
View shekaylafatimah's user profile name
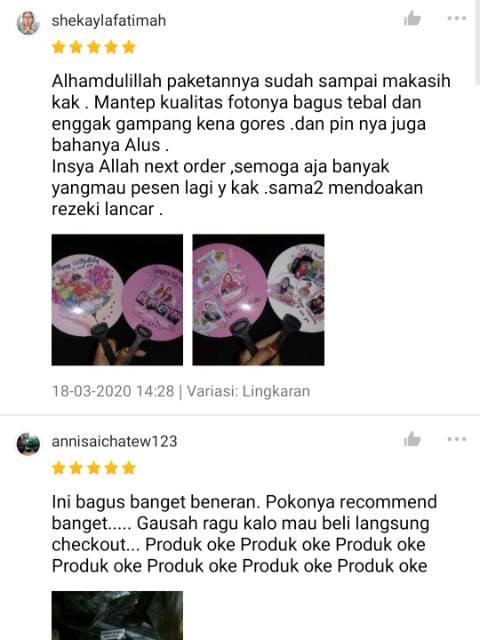tap(109, 20)
